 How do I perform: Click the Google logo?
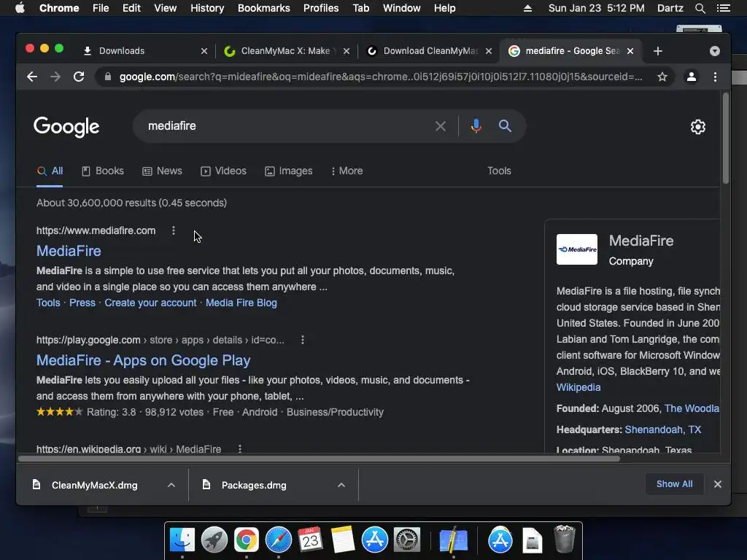tap(66, 127)
